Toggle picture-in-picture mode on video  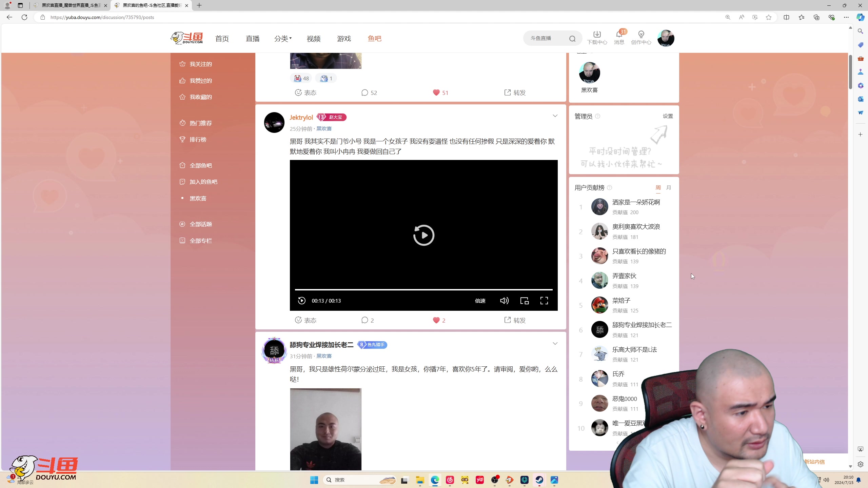coord(525,301)
